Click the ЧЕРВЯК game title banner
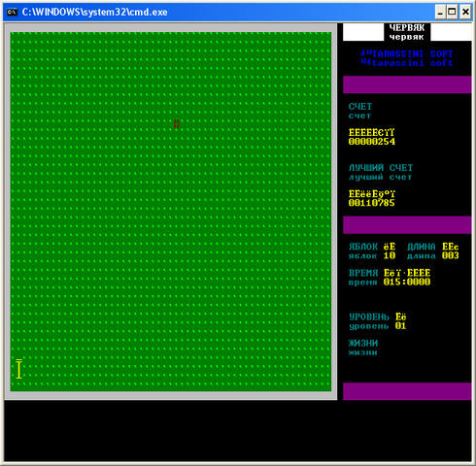The image size is (476, 466). pyautogui.click(x=407, y=32)
